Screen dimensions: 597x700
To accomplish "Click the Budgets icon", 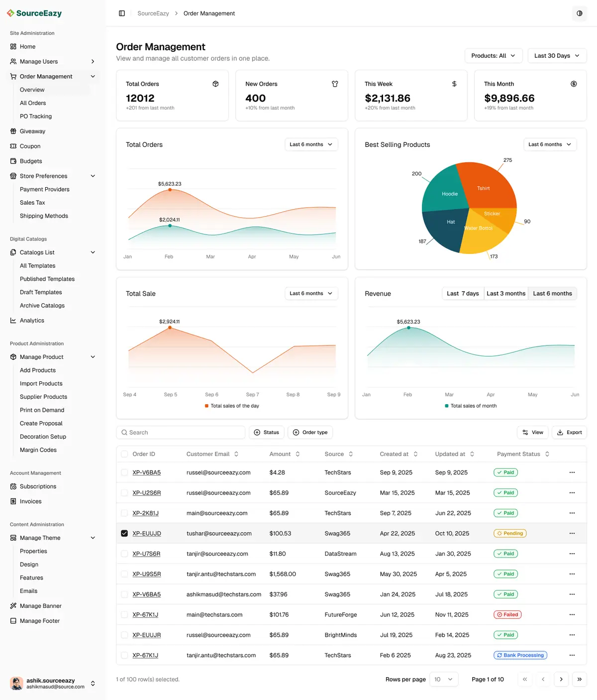I will [x=13, y=161].
